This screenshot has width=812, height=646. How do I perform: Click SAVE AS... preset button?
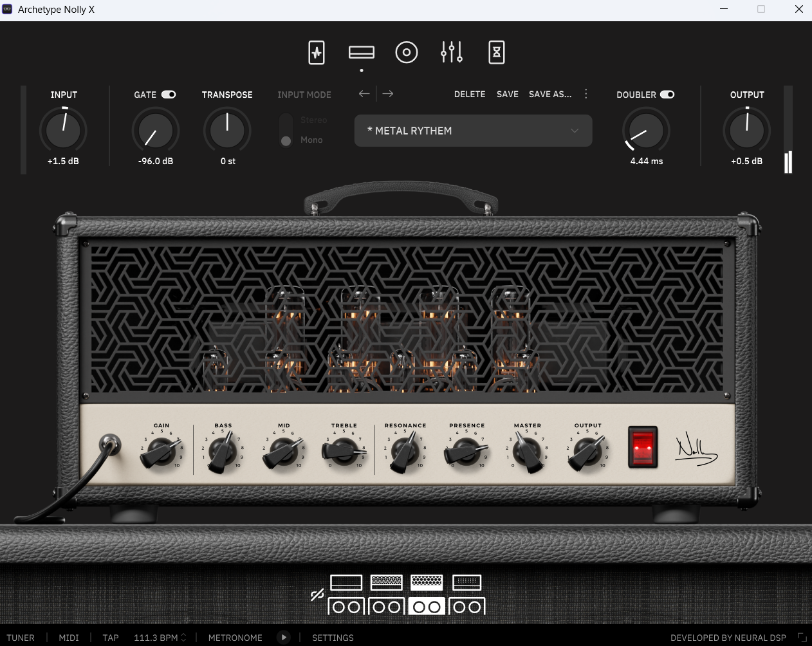click(550, 94)
